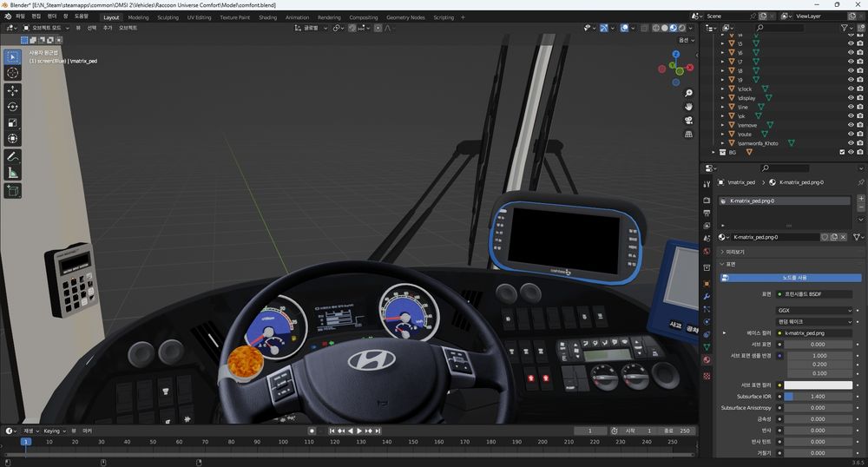Switch perspective/orthographic grid icon
The width and height of the screenshot is (868, 467).
[688, 134]
